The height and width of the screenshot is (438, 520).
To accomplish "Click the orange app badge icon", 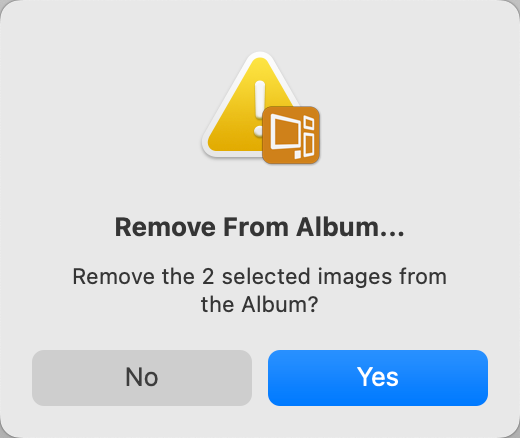I will tap(291, 135).
